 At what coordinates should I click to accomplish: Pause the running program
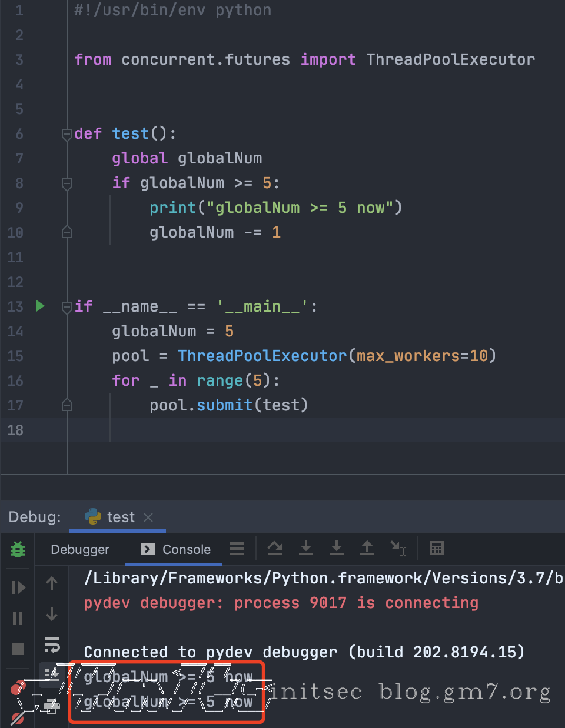click(x=18, y=618)
